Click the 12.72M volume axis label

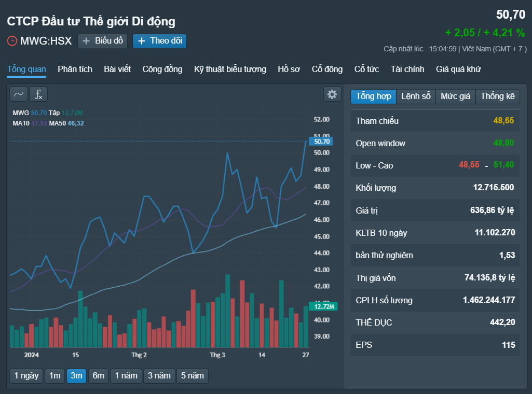point(323,306)
